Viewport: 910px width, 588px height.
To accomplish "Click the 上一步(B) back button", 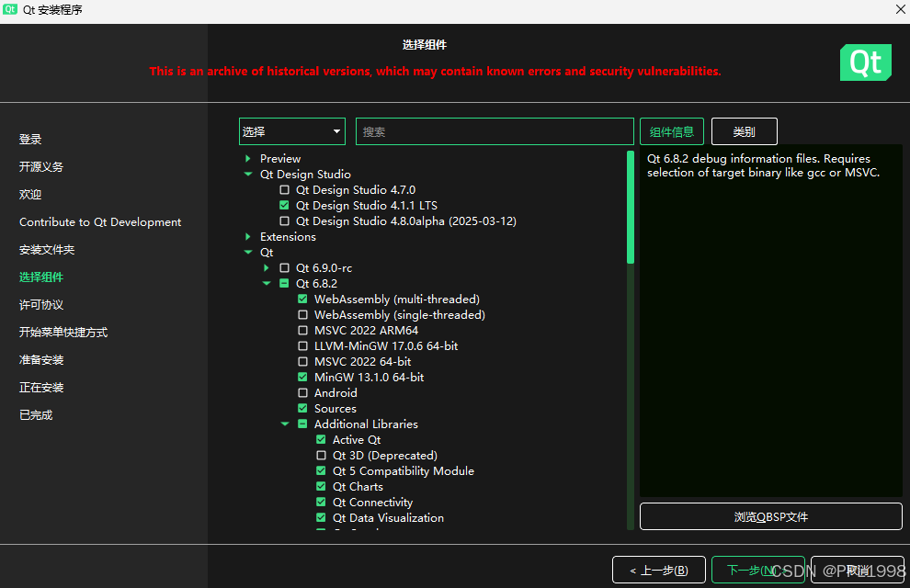I will (x=659, y=570).
